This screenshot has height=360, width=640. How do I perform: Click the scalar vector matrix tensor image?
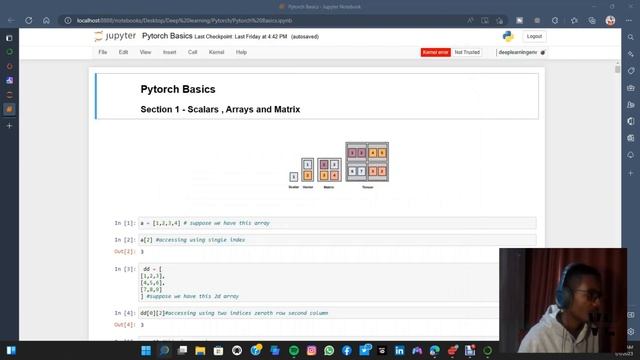coord(338,165)
